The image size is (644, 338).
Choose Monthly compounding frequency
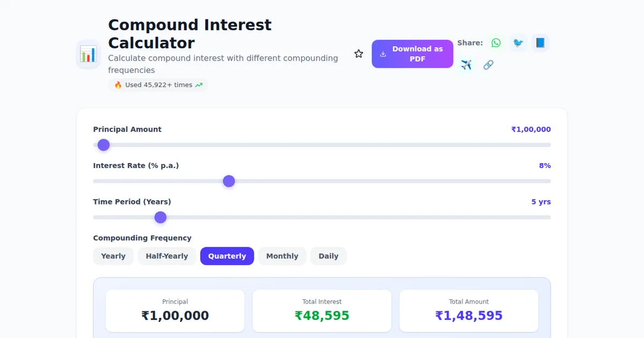pos(282,256)
